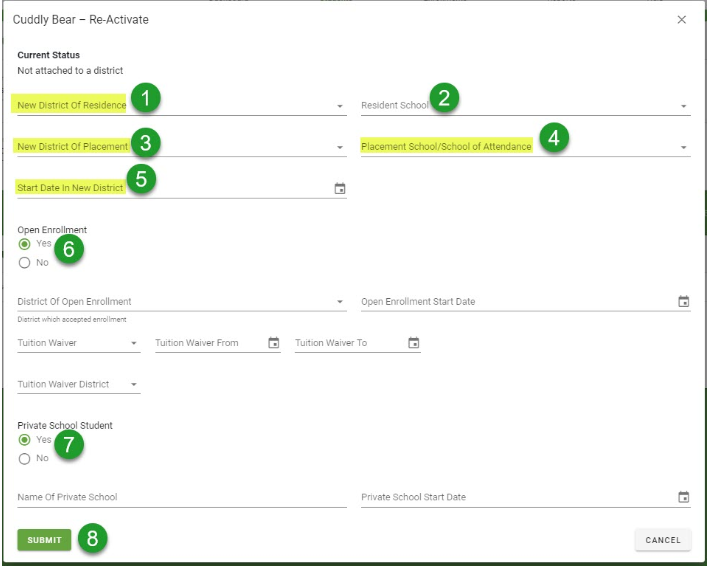
Task: Open calendar picker for Tuition Waiver To
Action: coord(413,343)
